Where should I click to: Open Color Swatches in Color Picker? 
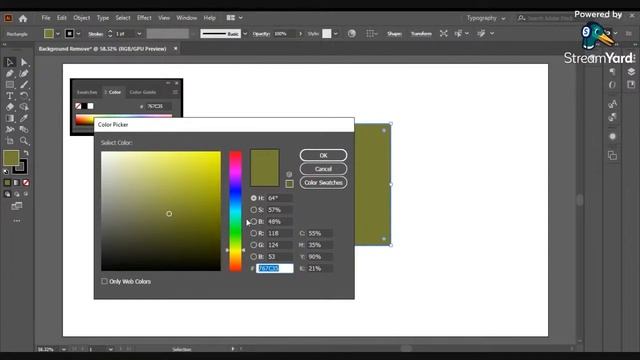pos(323,182)
